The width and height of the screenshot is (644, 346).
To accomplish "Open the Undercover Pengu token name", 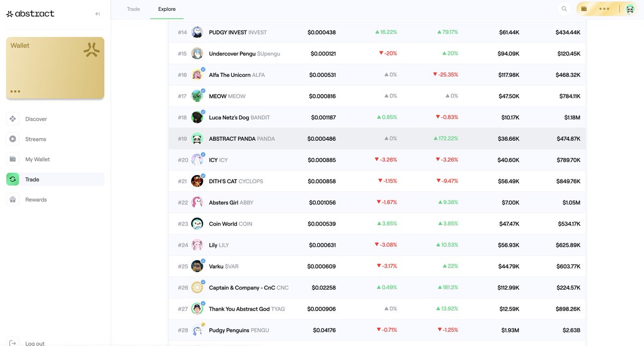I will [232, 54].
